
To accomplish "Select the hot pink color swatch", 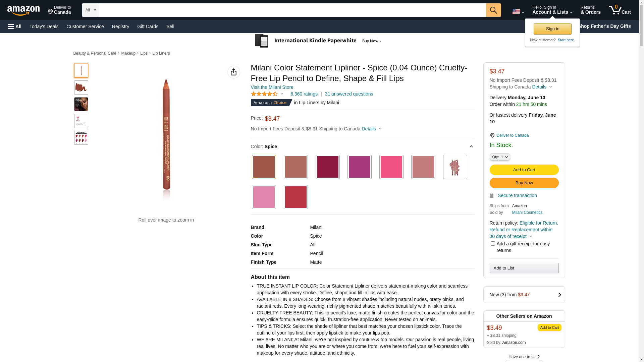I will point(391,167).
